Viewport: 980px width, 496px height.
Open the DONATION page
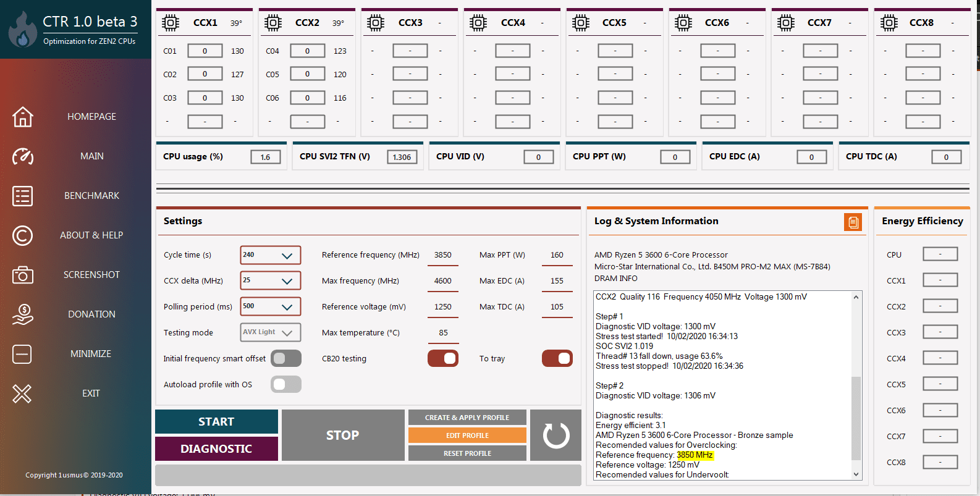pyautogui.click(x=91, y=314)
